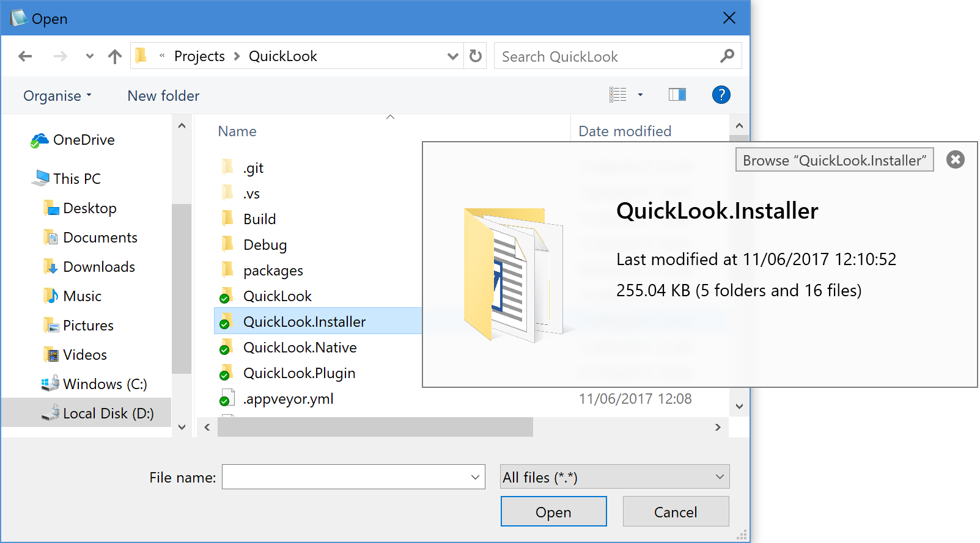Toggle the preview pane icon
980x543 pixels.
(677, 95)
